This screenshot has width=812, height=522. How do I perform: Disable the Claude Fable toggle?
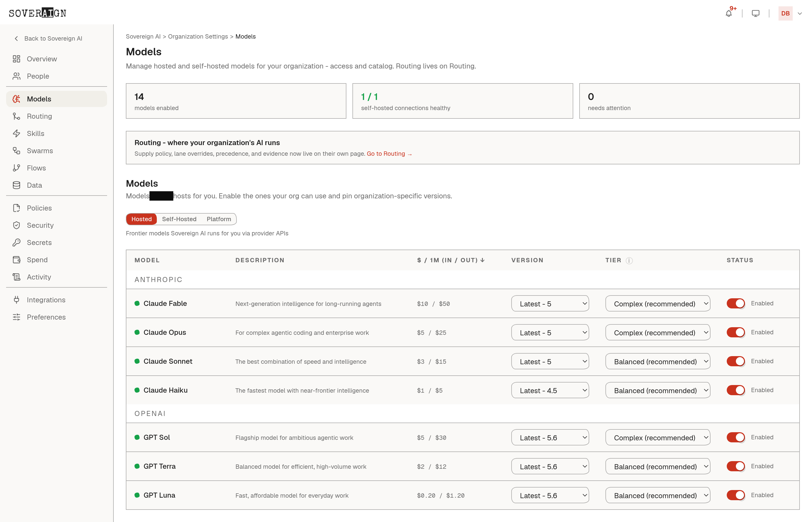click(735, 303)
